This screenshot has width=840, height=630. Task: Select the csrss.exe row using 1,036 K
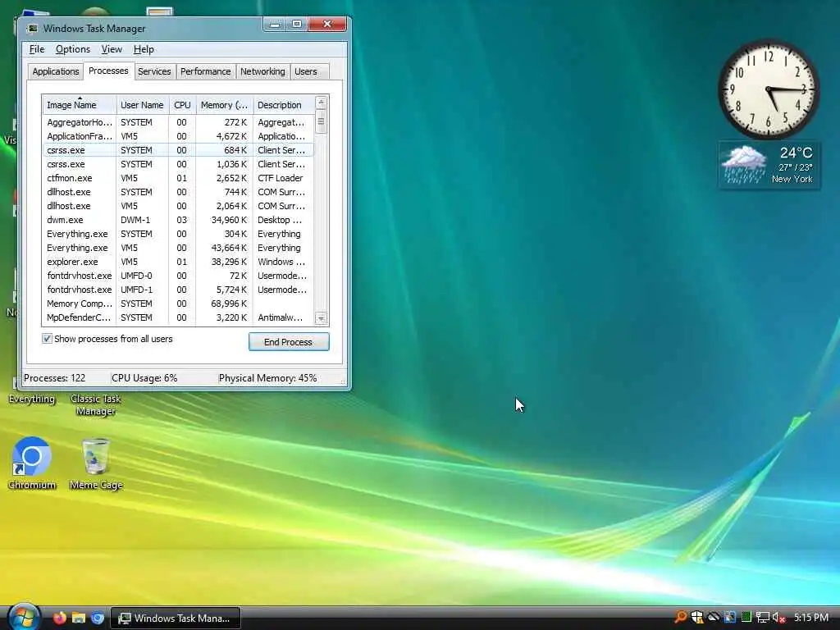(x=178, y=164)
